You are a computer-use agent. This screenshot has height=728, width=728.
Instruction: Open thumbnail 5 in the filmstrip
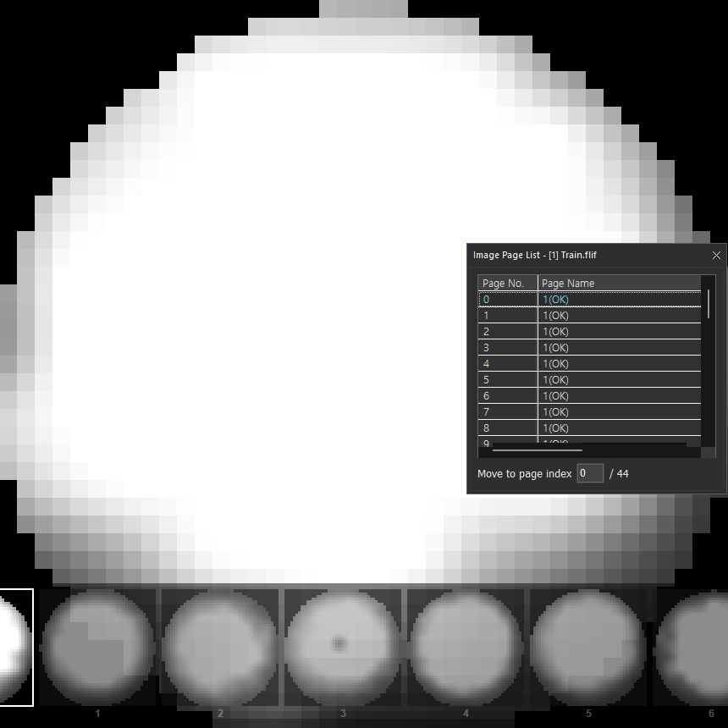588,648
